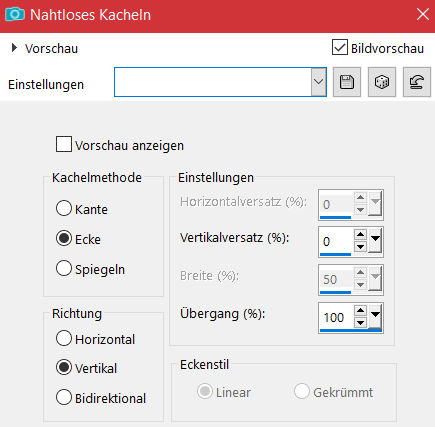The width and height of the screenshot is (435, 427).
Task: Select the Ecke tiling method
Action: [64, 238]
